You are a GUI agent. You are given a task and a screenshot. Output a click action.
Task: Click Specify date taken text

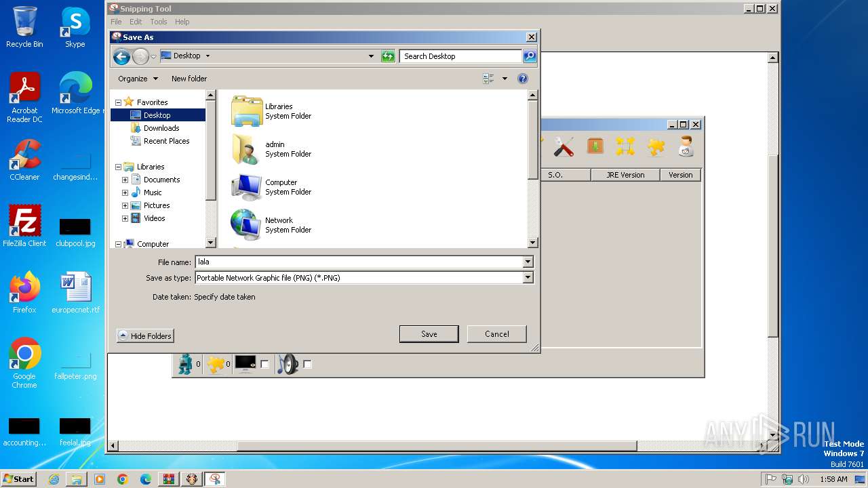[224, 297]
